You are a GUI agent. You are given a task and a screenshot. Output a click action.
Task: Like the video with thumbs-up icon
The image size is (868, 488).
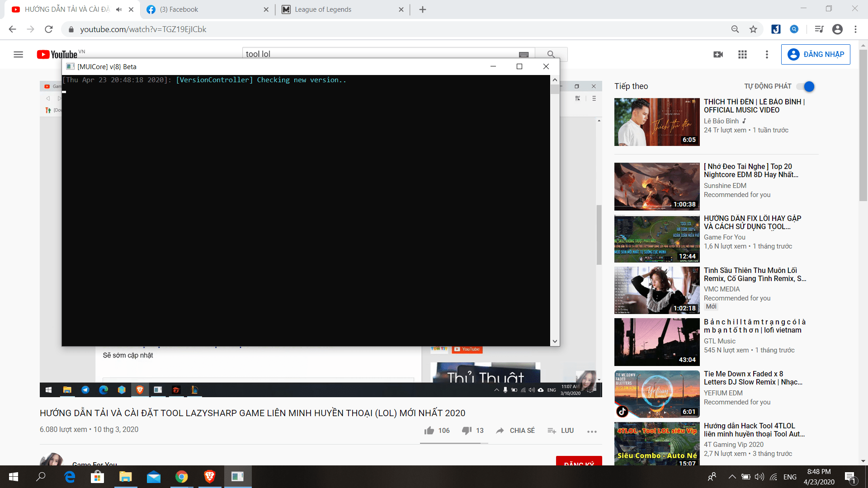pyautogui.click(x=429, y=431)
